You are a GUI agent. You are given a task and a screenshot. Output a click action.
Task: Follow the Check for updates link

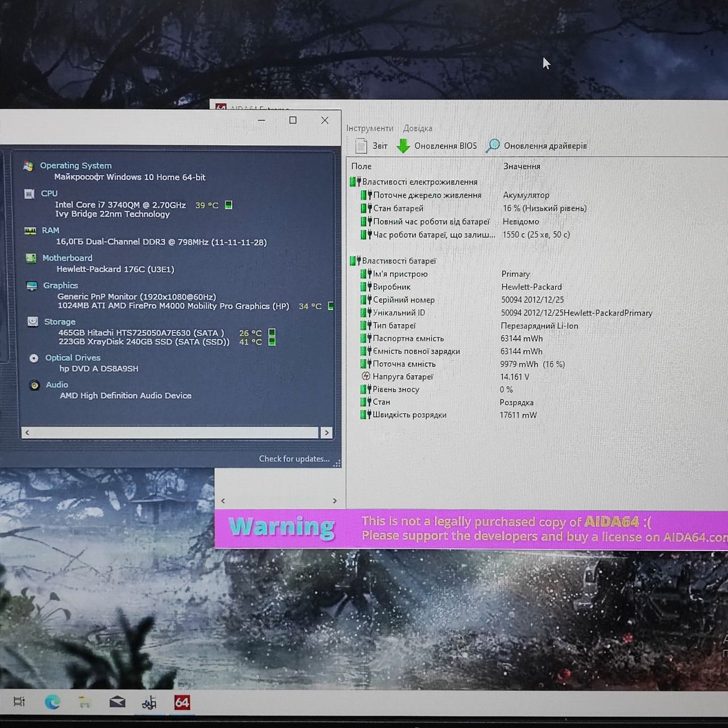coord(294,459)
